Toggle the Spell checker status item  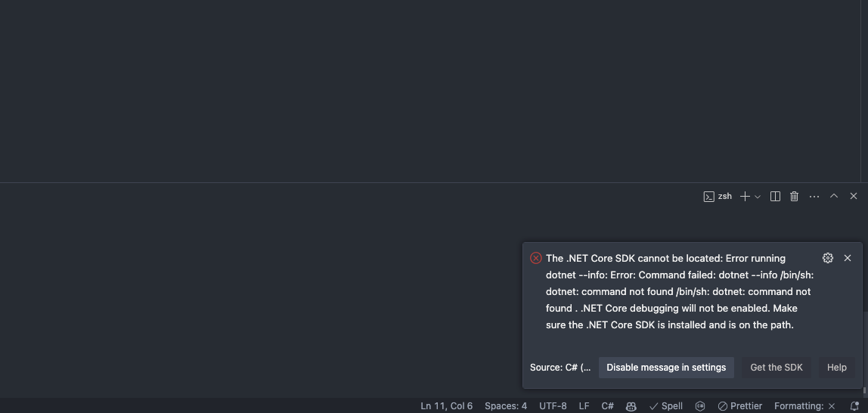[x=665, y=406]
